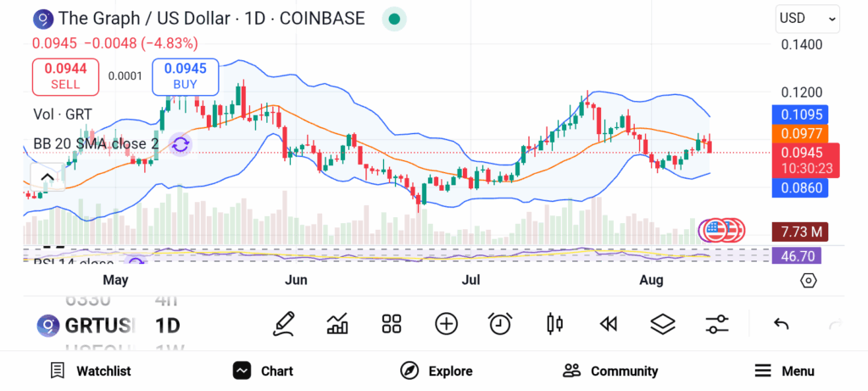Open price scale hexagon settings
The height and width of the screenshot is (391, 868).
808,280
